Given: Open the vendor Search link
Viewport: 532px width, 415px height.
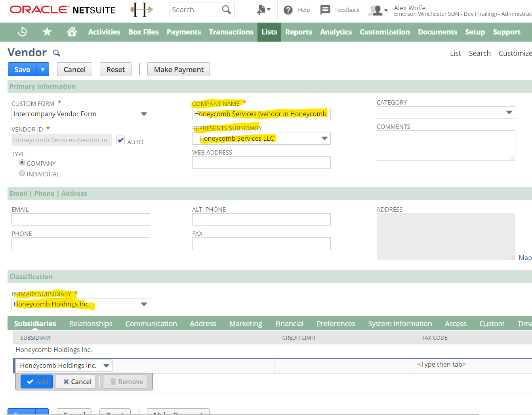Looking at the screenshot, I should click(480, 53).
